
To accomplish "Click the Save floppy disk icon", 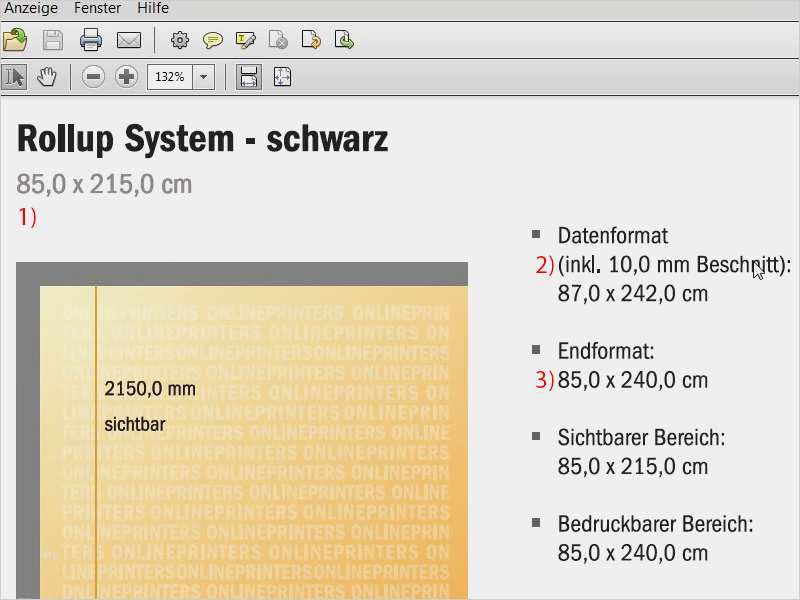I will point(53,40).
